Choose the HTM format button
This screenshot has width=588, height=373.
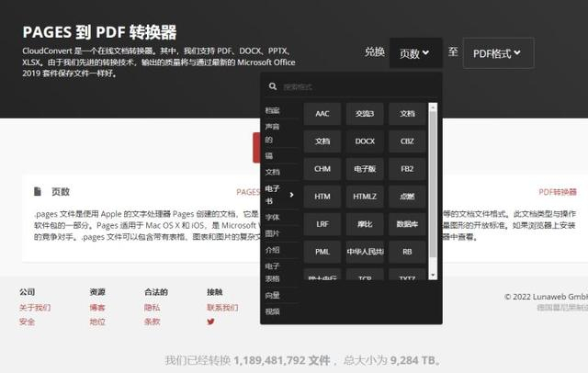(x=322, y=197)
